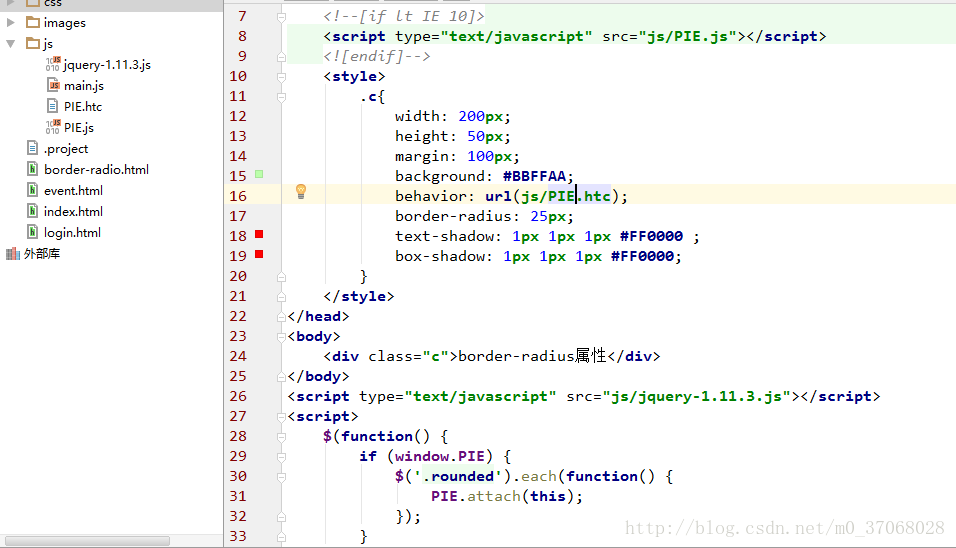The image size is (956, 548).
Task: Click fold end marker at line 25
Action: (x=281, y=377)
